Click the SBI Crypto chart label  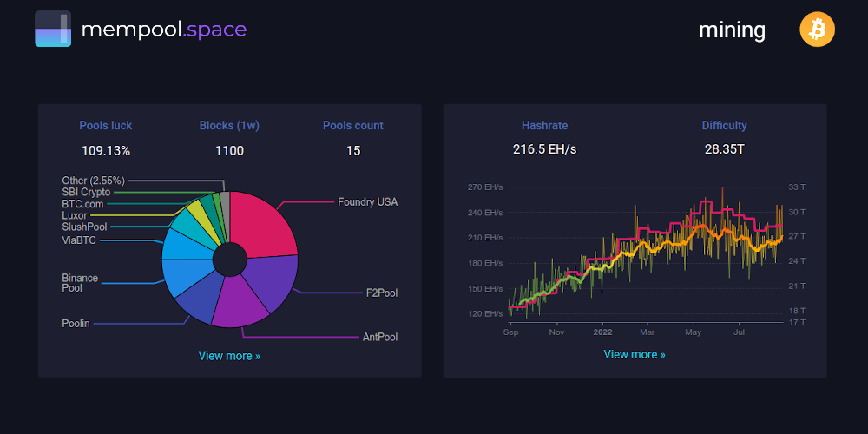pos(86,192)
